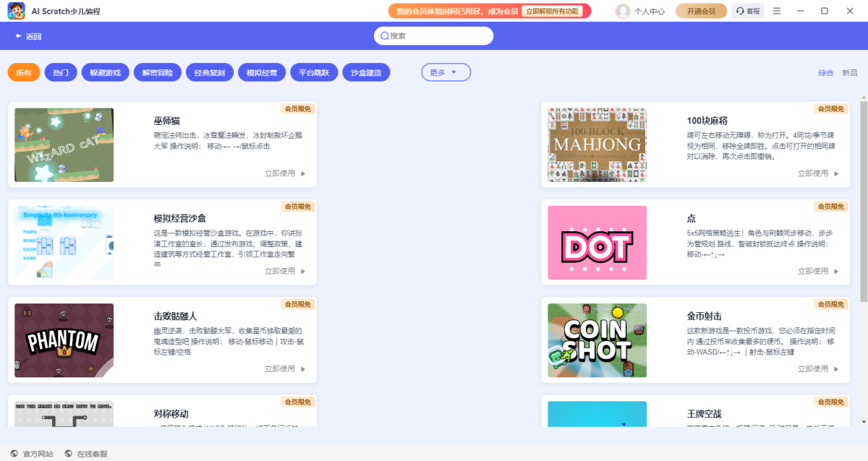Open the 100 Block Mahjong thumbnail
The height and width of the screenshot is (461, 868).
coord(597,145)
